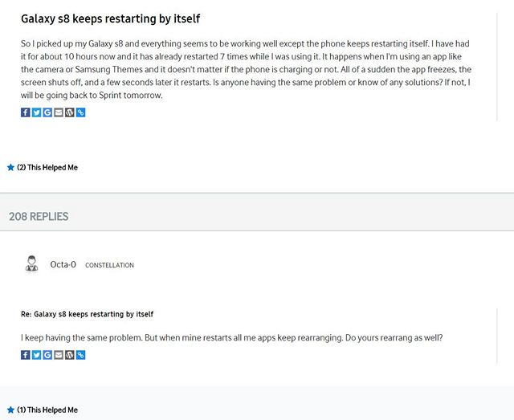Viewport: 514px width, 420px height.
Task: Share Octa-0's reply to WordPress
Action: point(70,355)
